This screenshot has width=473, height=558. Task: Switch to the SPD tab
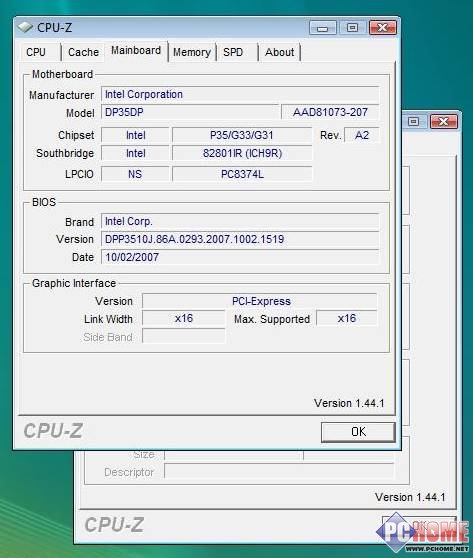[237, 52]
